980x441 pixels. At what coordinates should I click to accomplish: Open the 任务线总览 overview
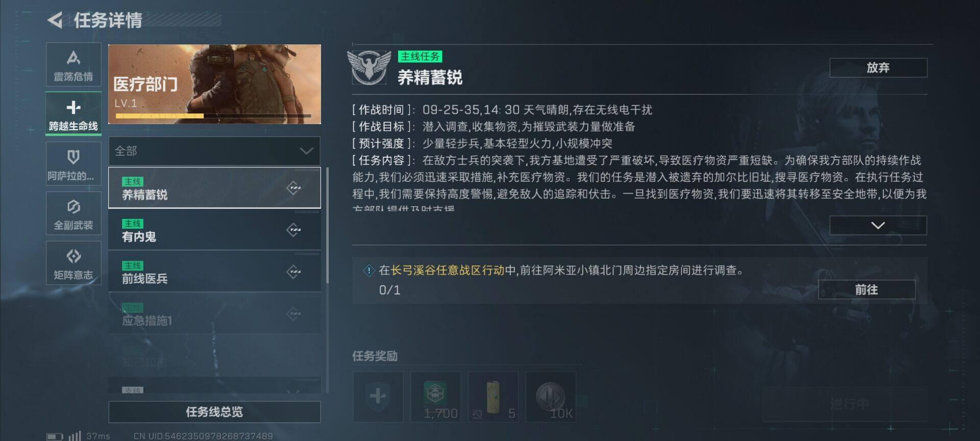click(x=214, y=412)
